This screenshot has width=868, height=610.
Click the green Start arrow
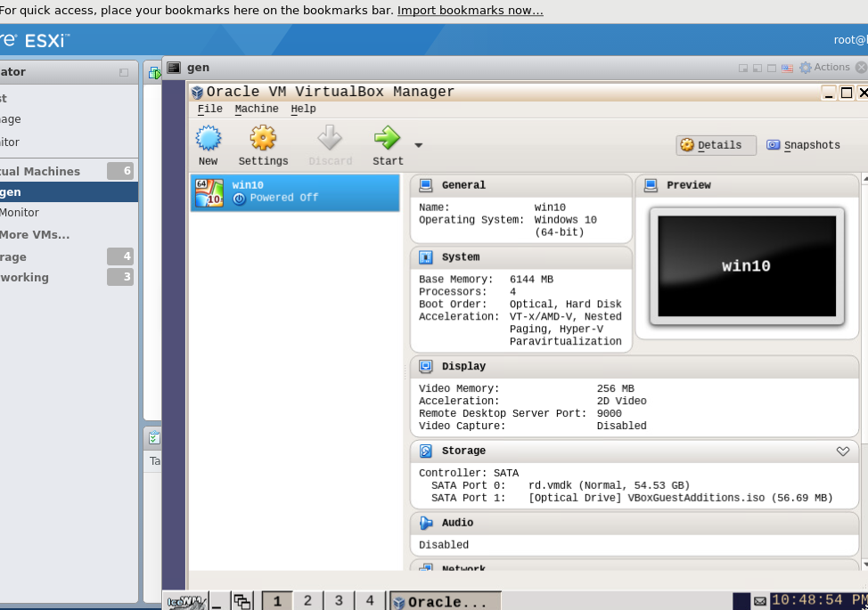pyautogui.click(x=387, y=138)
